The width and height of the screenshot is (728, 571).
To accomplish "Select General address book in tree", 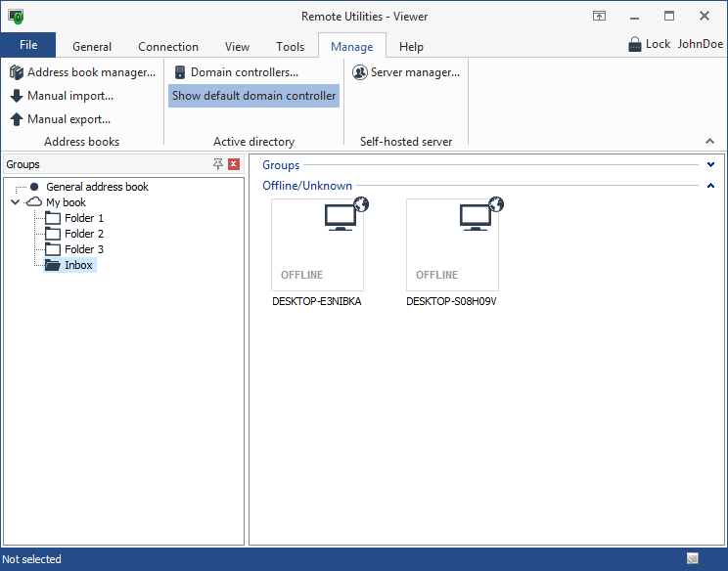I will pos(97,187).
